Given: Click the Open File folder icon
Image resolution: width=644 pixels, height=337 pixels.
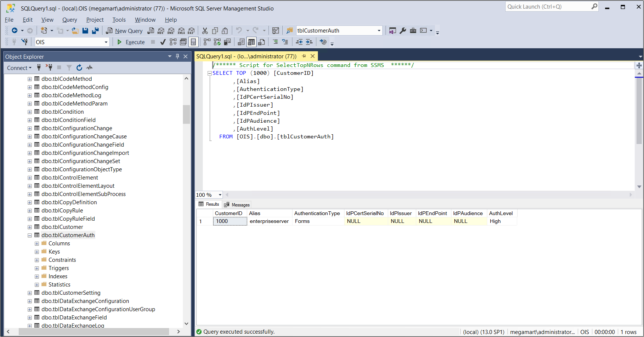Looking at the screenshot, I should [x=75, y=31].
